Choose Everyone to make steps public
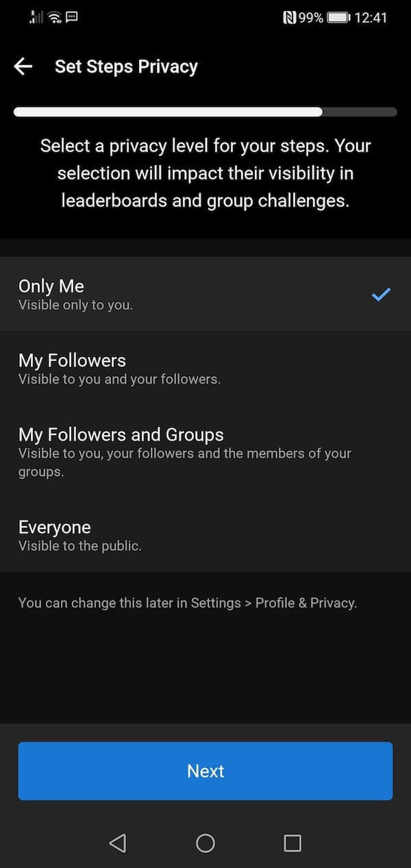This screenshot has height=868, width=411. [206, 535]
